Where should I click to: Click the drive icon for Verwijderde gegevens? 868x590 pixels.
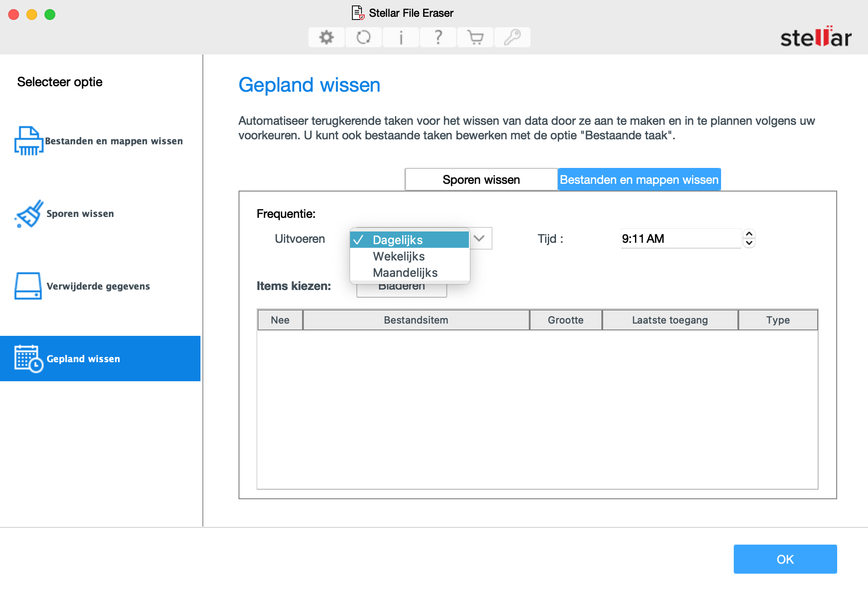tap(28, 286)
